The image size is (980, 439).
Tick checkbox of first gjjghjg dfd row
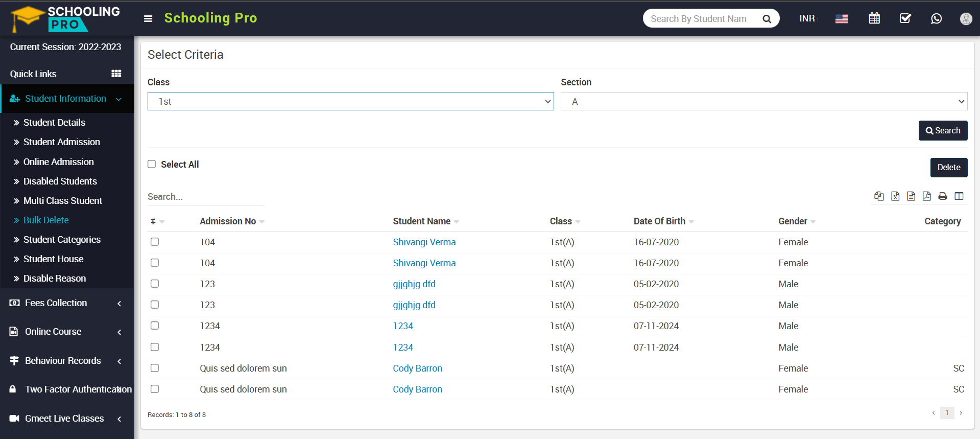(x=155, y=284)
